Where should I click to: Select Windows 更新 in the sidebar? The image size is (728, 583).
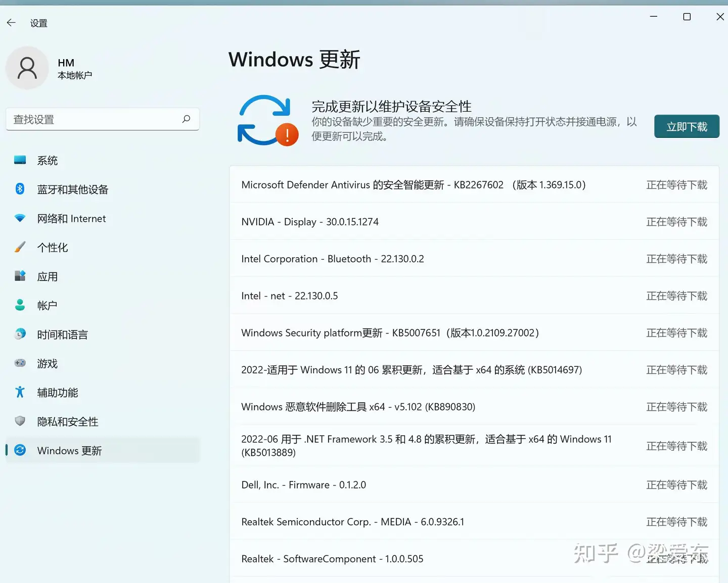point(103,451)
